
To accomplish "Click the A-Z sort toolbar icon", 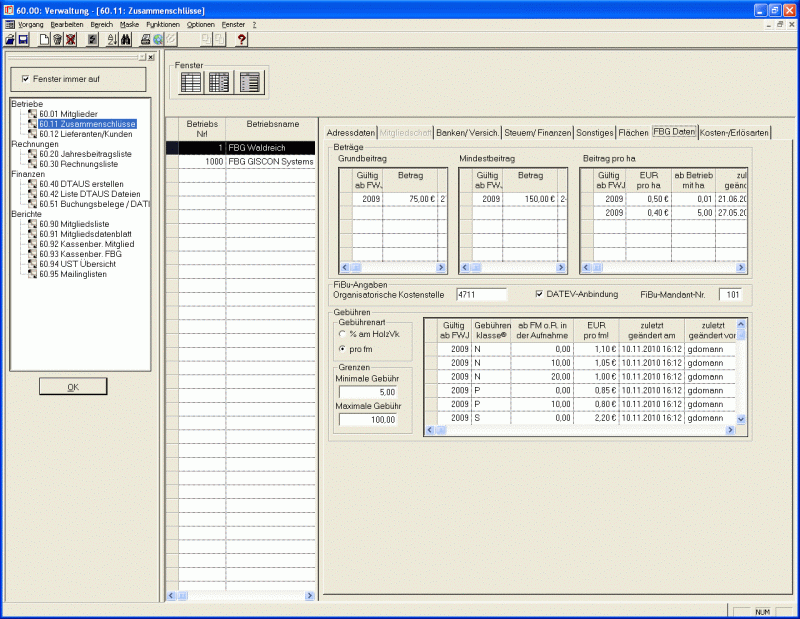I will (x=112, y=40).
